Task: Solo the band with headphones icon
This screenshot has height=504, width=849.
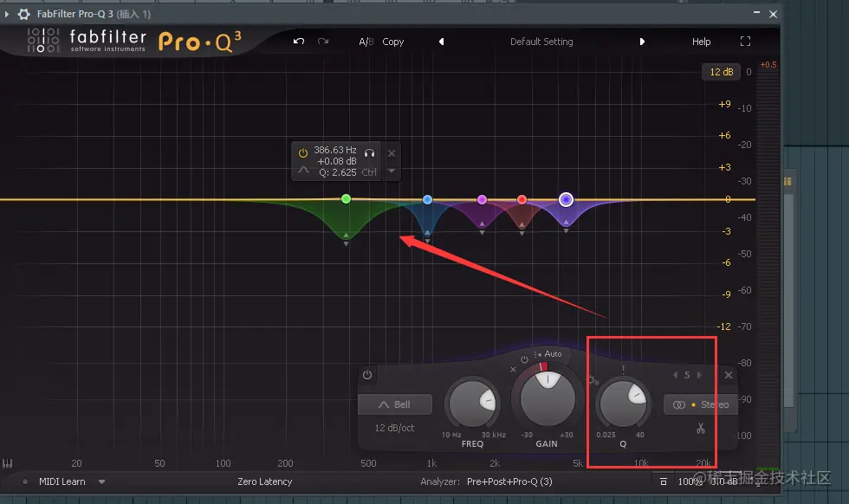Action: pyautogui.click(x=370, y=153)
